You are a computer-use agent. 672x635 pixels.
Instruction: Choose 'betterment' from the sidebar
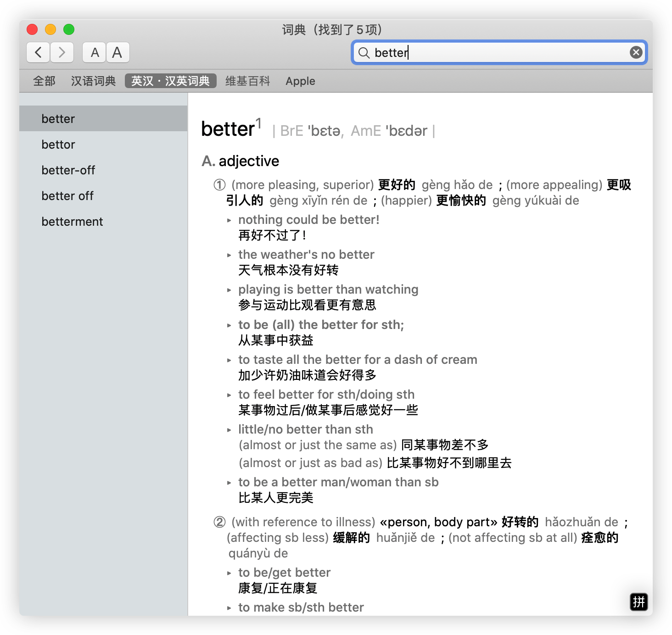[72, 222]
